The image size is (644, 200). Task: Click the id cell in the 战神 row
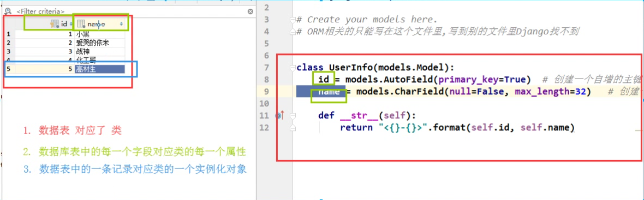pyautogui.click(x=44, y=51)
